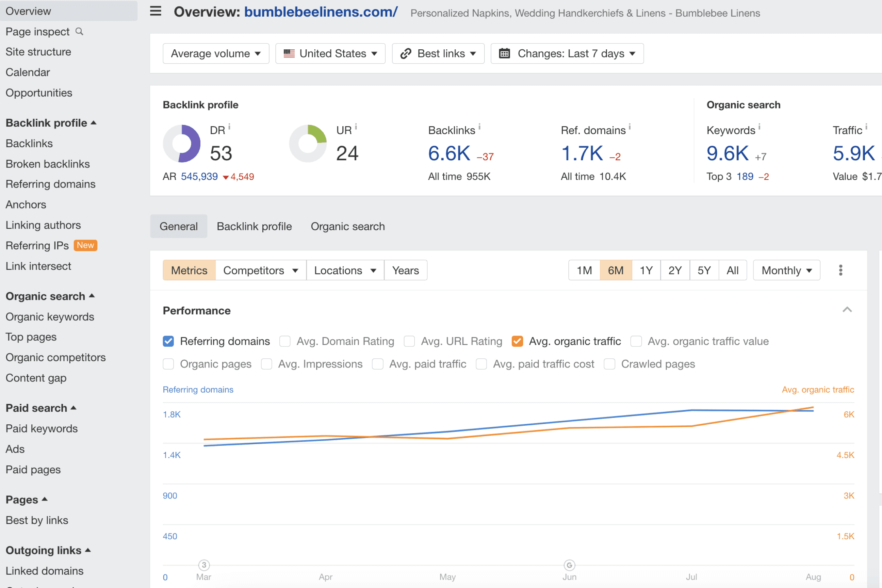The height and width of the screenshot is (588, 882).
Task: Open the bumblebeelinens.com link
Action: tap(321, 12)
